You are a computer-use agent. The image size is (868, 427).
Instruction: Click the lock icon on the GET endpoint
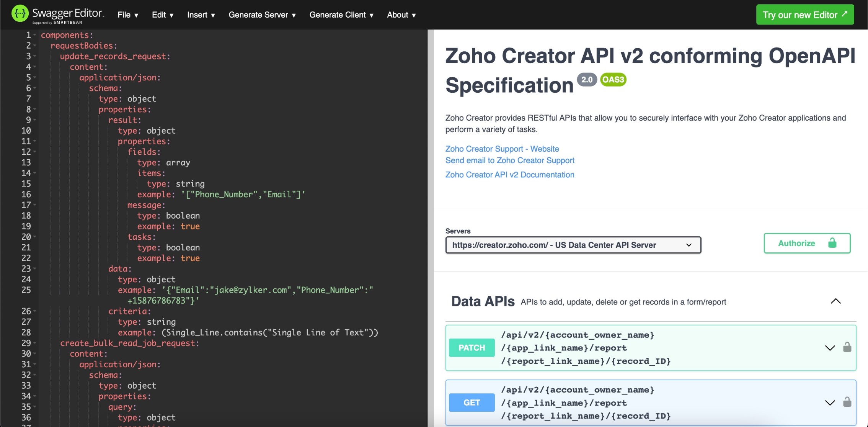tap(847, 402)
